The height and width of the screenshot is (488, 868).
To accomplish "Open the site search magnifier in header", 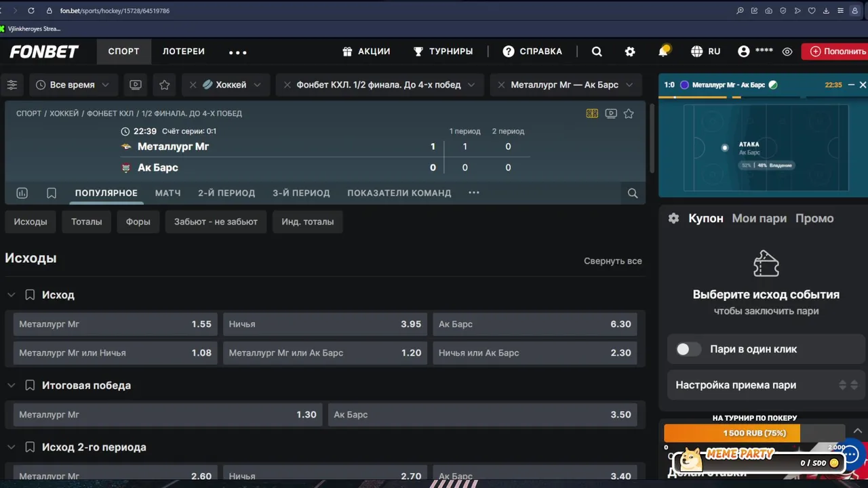I will tap(597, 52).
